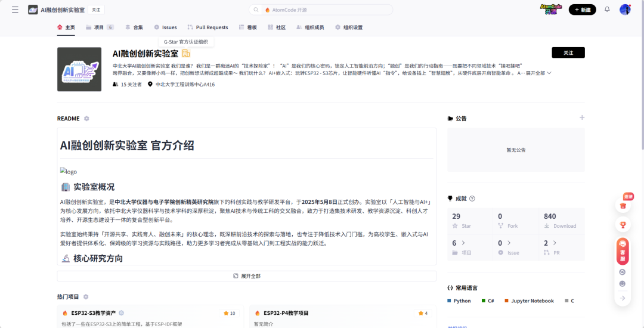Switch to Issues tab

(x=166, y=27)
